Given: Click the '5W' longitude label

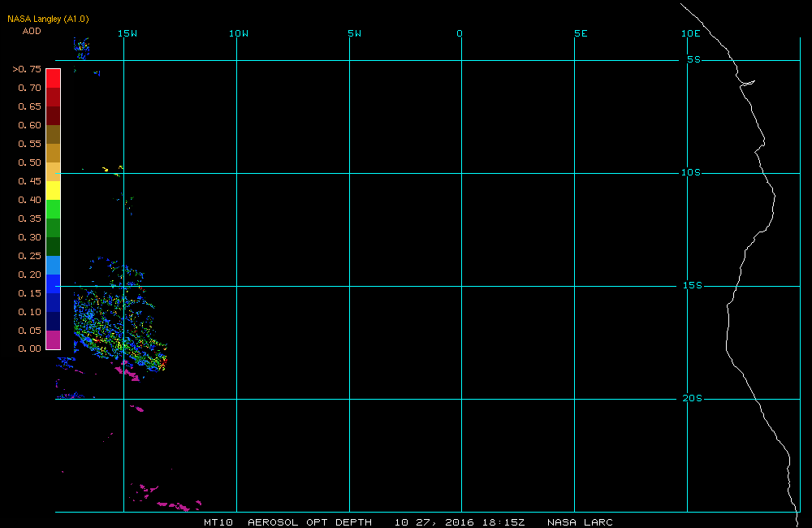Looking at the screenshot, I should coord(355,33).
